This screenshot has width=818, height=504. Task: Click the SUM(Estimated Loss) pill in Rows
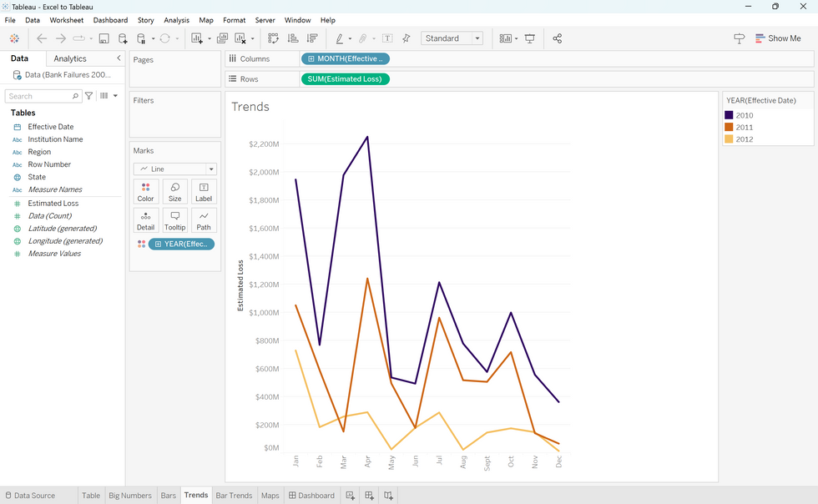345,78
